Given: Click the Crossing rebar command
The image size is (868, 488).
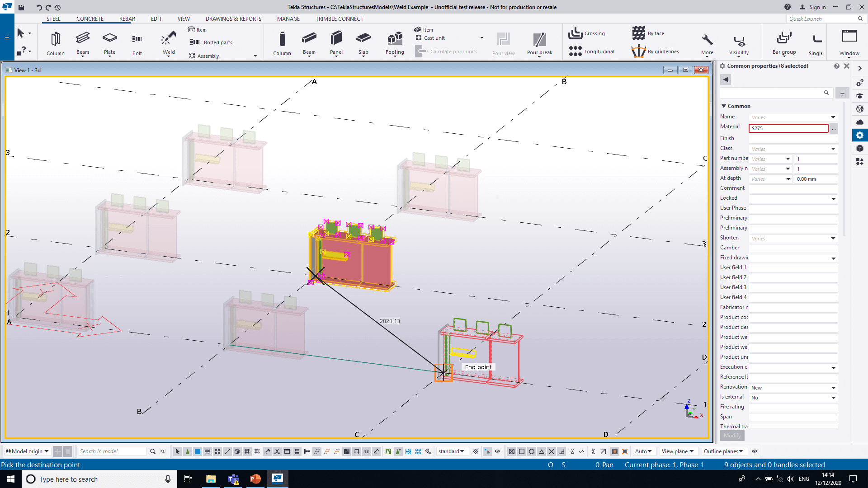Looking at the screenshot, I should pos(587,33).
